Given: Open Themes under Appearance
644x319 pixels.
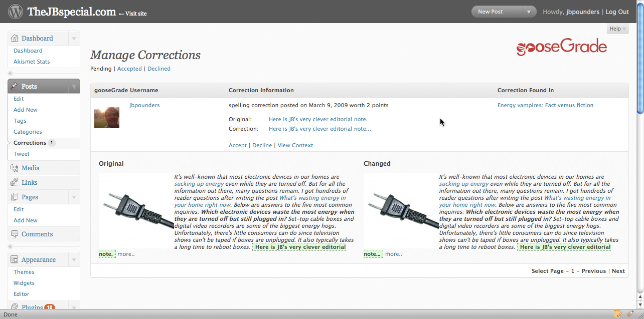Looking at the screenshot, I should tap(24, 272).
